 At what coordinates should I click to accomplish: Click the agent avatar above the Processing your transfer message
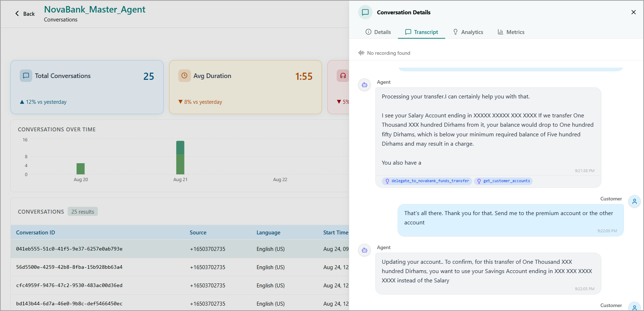[x=365, y=85]
